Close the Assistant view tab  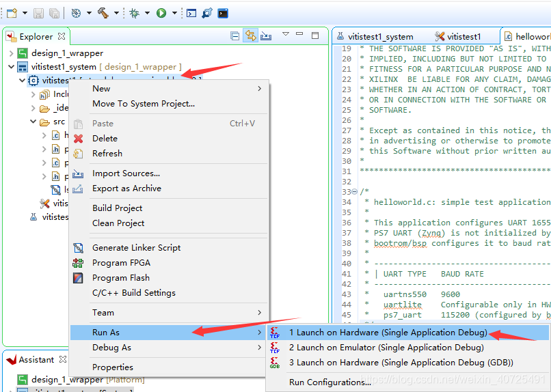pyautogui.click(x=62, y=359)
